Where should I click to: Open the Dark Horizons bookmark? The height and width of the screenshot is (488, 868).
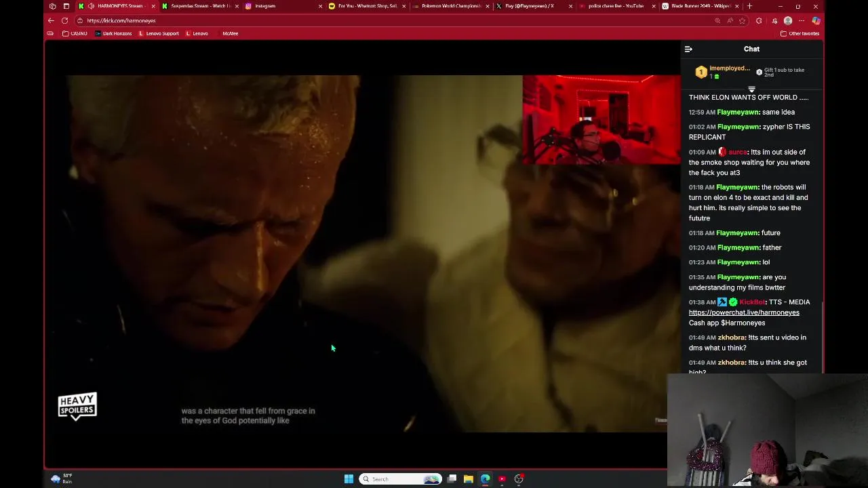pyautogui.click(x=114, y=33)
